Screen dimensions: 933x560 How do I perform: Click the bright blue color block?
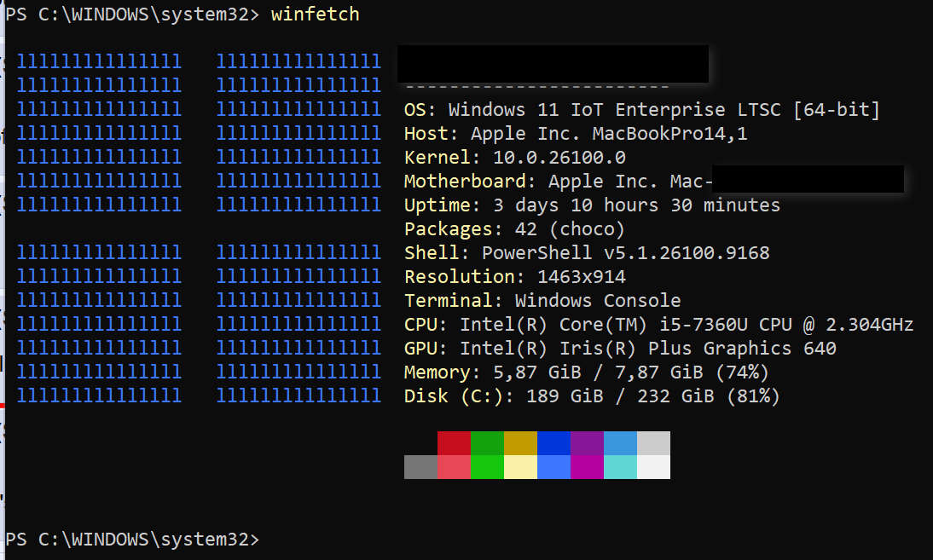click(554, 467)
